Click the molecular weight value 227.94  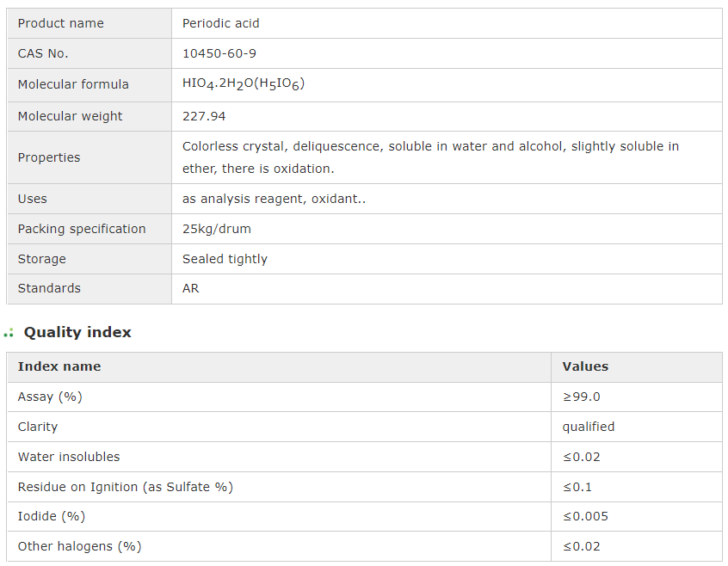coord(204,116)
